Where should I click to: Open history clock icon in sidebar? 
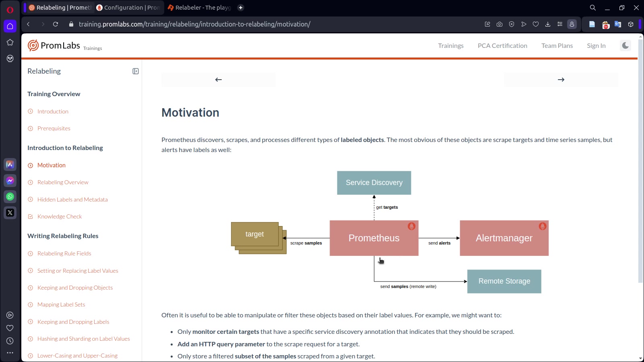10,341
